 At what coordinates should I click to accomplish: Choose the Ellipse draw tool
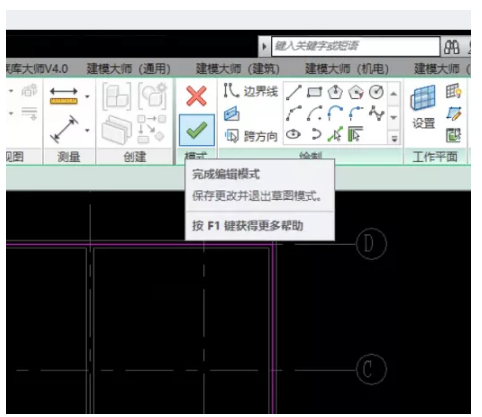point(293,134)
